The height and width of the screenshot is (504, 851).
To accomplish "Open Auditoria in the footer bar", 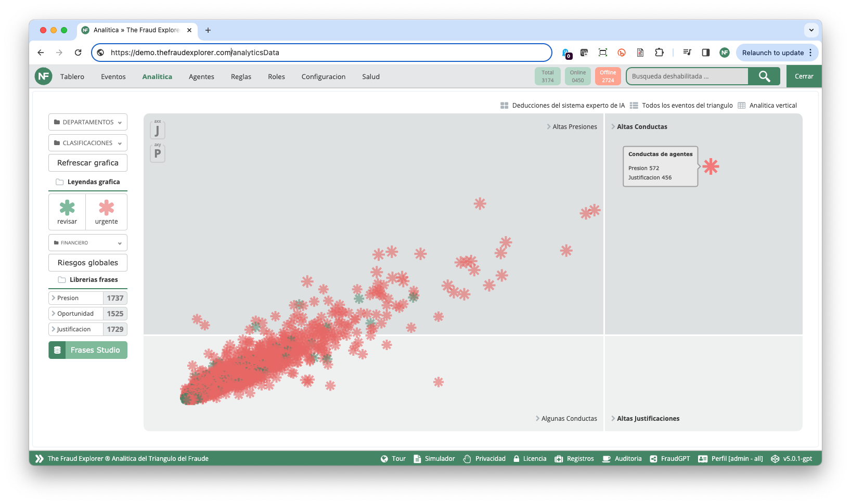I will [622, 459].
